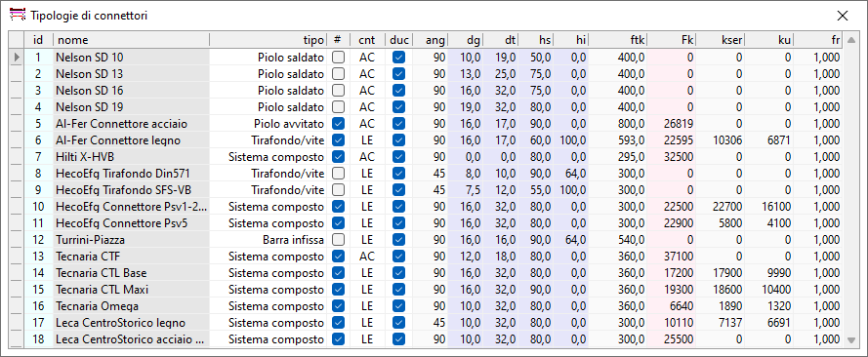Image resolution: width=868 pixels, height=357 pixels.
Task: Click the dg value 7,5
Action: (466, 189)
